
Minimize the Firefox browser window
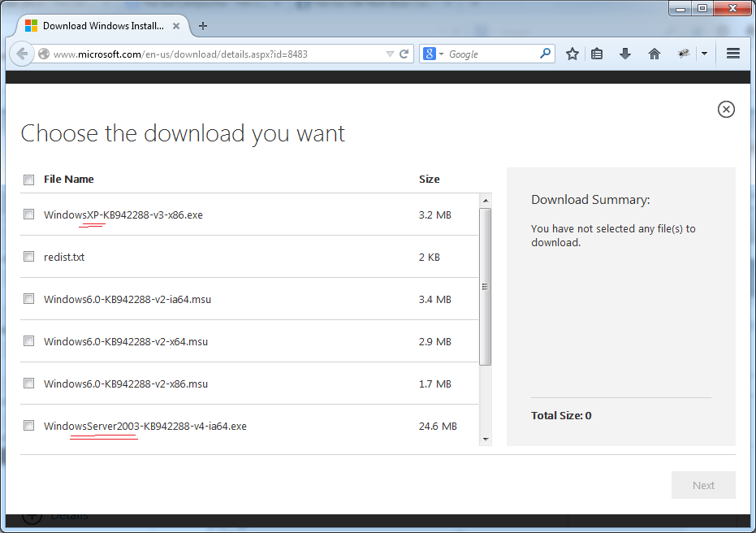[680, 8]
